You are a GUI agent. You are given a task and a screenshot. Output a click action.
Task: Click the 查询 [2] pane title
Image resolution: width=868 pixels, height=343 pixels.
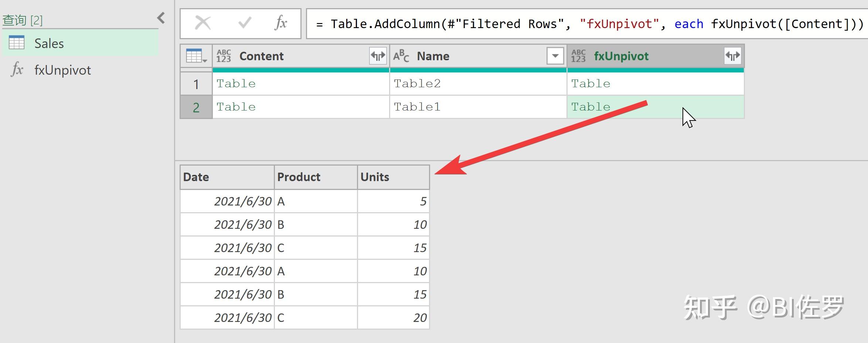point(23,20)
